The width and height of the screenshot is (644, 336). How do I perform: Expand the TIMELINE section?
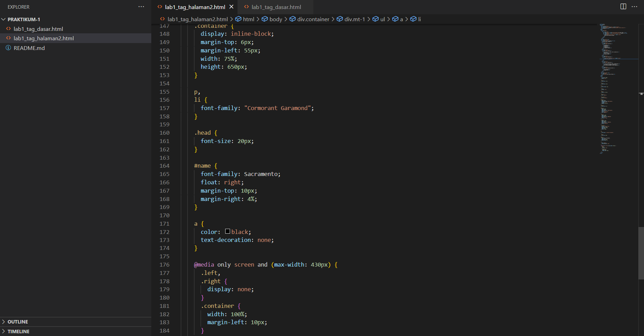click(x=76, y=331)
